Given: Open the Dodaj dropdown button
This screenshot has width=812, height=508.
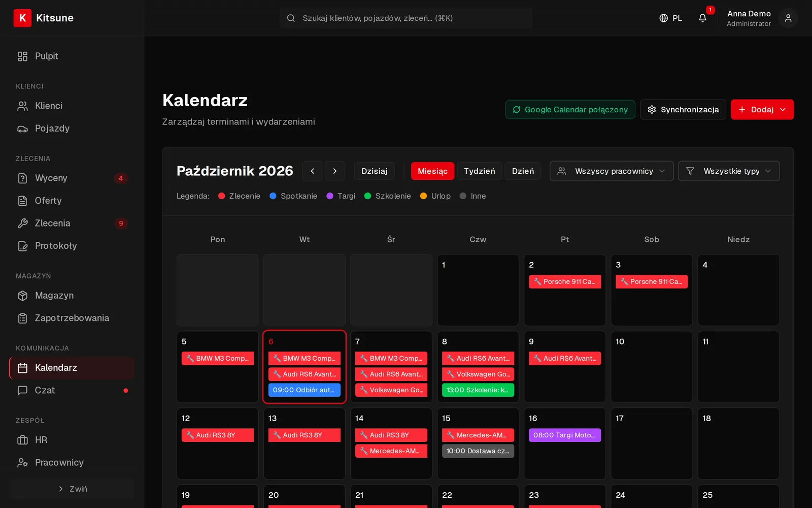Looking at the screenshot, I should coord(762,110).
